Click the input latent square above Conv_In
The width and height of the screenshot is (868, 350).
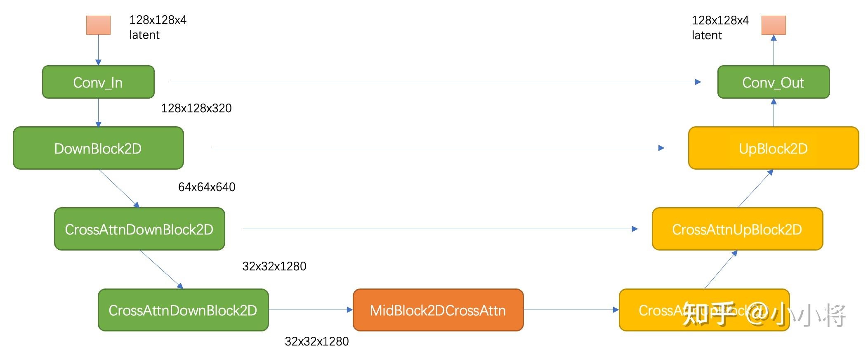pyautogui.click(x=98, y=25)
